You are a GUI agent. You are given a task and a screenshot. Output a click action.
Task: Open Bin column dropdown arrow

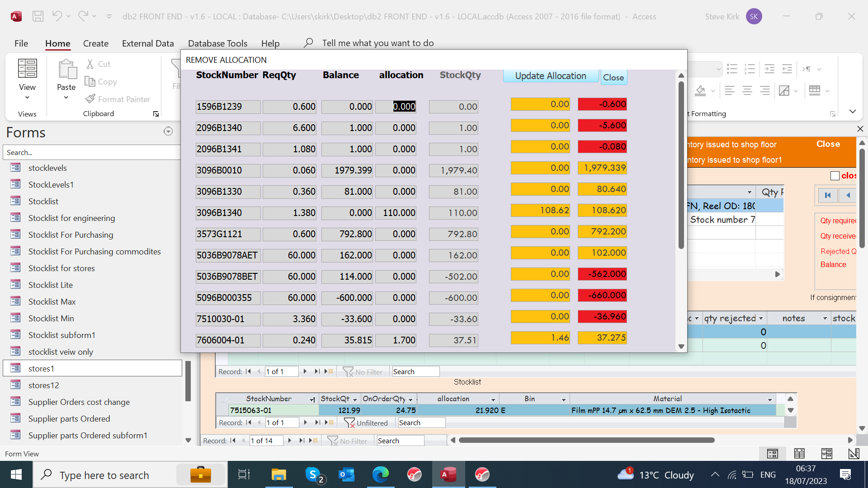[x=564, y=399]
